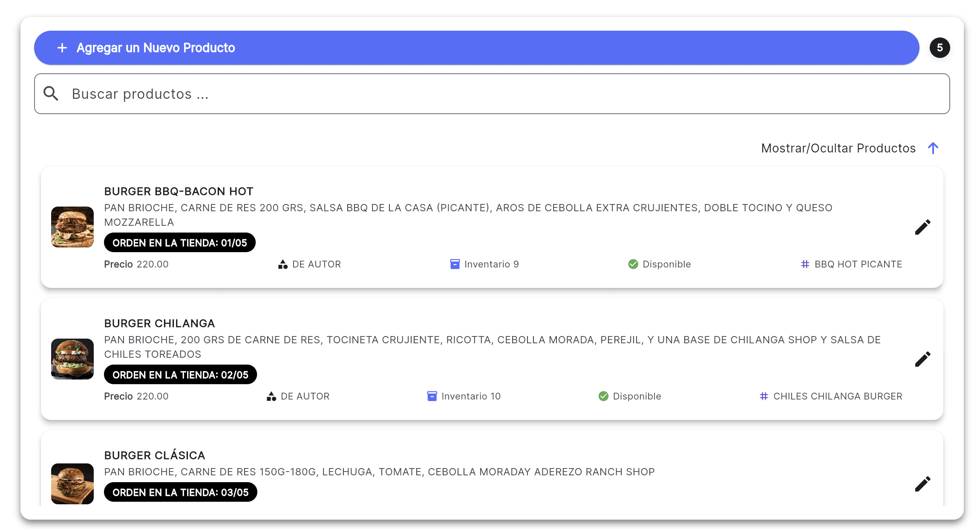The image size is (980, 529).
Task: Click the CHILES CHILANGA BURGER tag
Action: pyautogui.click(x=837, y=396)
